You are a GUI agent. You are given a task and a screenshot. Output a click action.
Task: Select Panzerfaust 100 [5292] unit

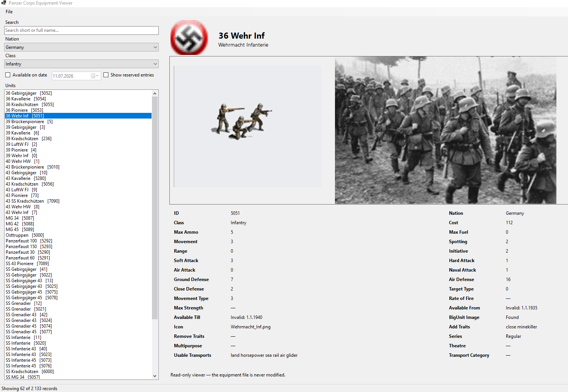[78, 241]
